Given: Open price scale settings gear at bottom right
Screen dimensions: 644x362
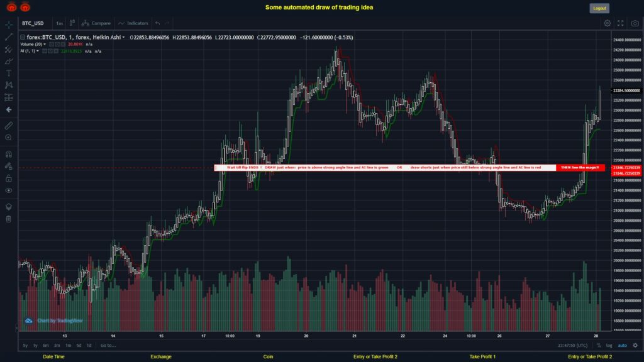Looking at the screenshot, I should pos(635,345).
